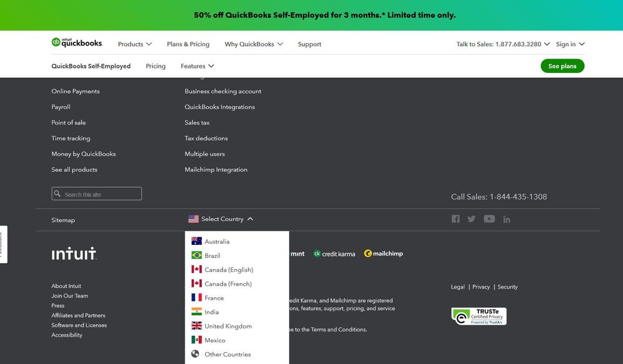Open the Privacy footer link
Viewport: 623px width, 364px height.
pyautogui.click(x=481, y=287)
